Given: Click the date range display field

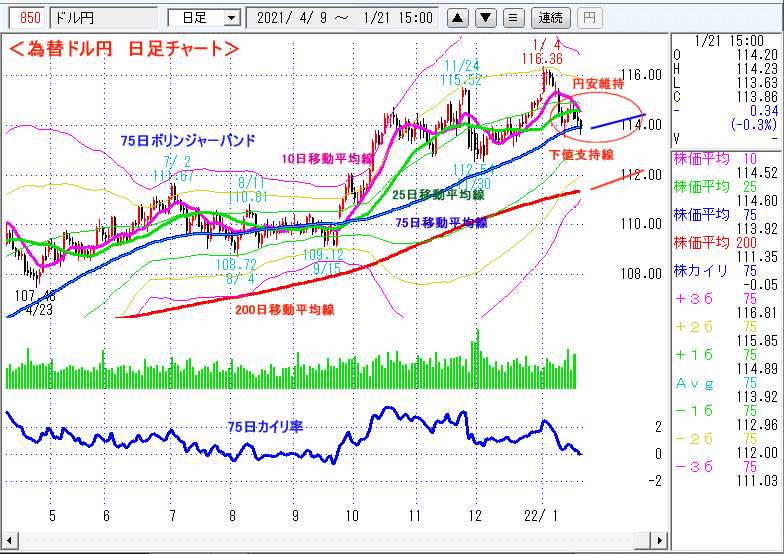Looking at the screenshot, I should coord(345,18).
